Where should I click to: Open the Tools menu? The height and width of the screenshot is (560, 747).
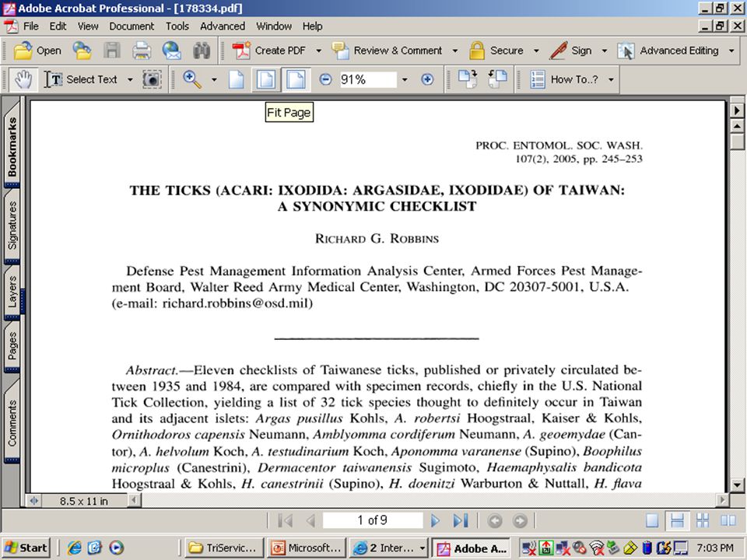[x=177, y=26]
